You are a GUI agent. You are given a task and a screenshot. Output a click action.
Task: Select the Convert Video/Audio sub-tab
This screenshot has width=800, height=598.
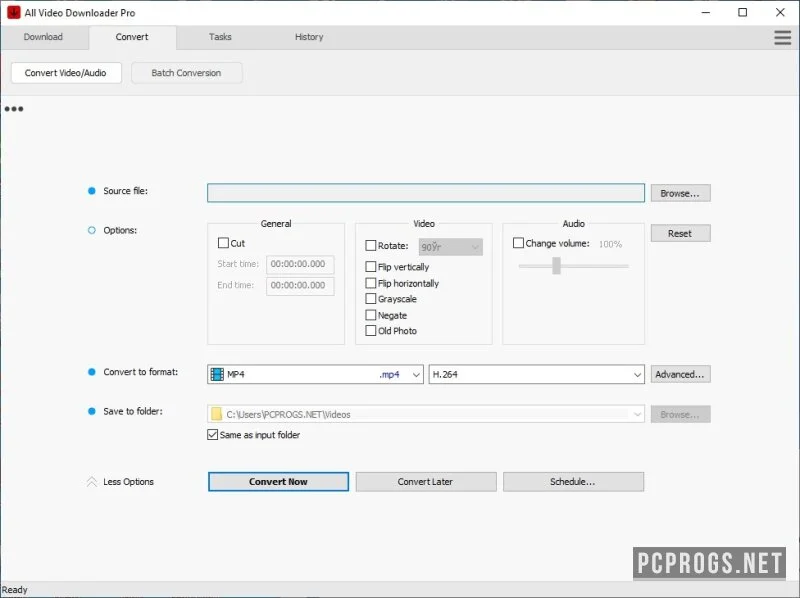click(66, 73)
